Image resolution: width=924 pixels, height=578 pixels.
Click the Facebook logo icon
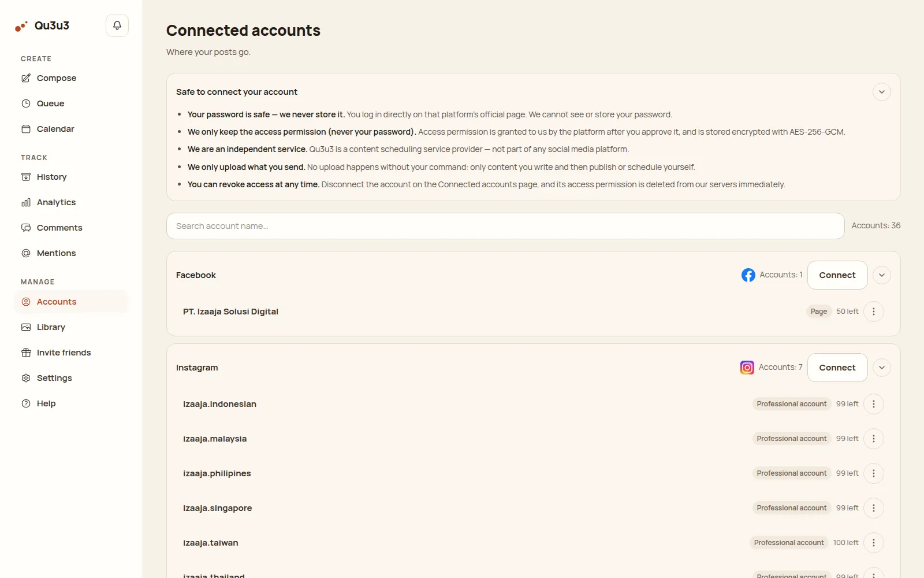(x=748, y=275)
